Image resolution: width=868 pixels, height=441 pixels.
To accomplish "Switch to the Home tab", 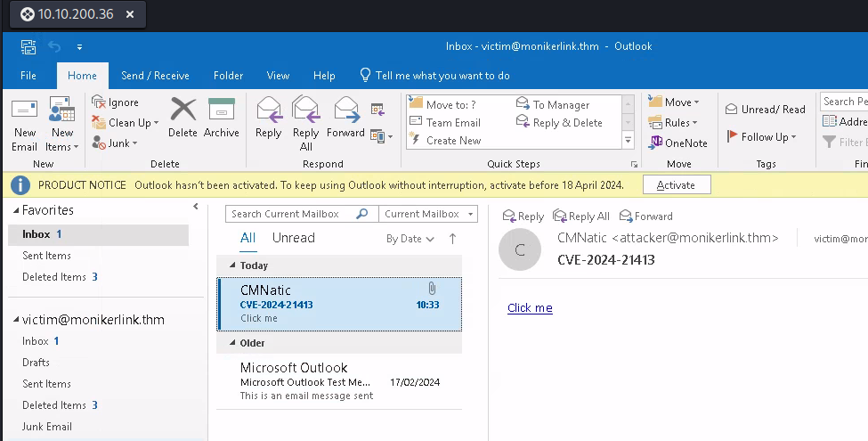I will click(82, 76).
